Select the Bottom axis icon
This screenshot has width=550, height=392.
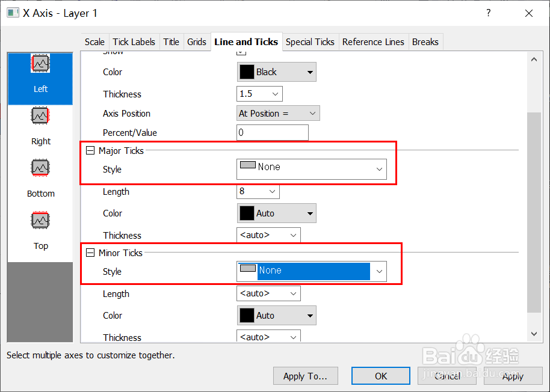40,168
